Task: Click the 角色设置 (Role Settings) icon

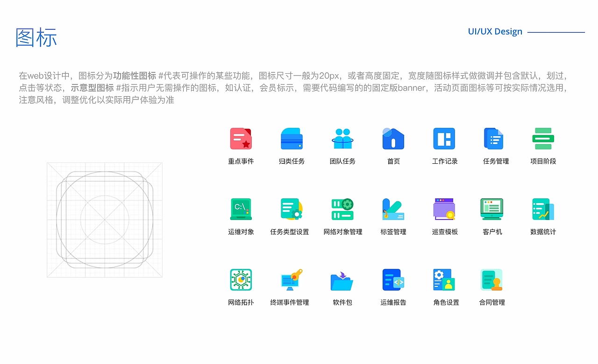Action: point(443,279)
